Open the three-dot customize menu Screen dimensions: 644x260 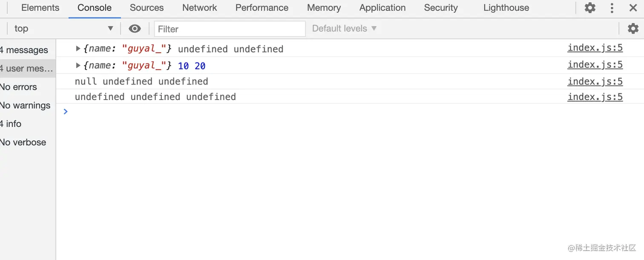(612, 8)
